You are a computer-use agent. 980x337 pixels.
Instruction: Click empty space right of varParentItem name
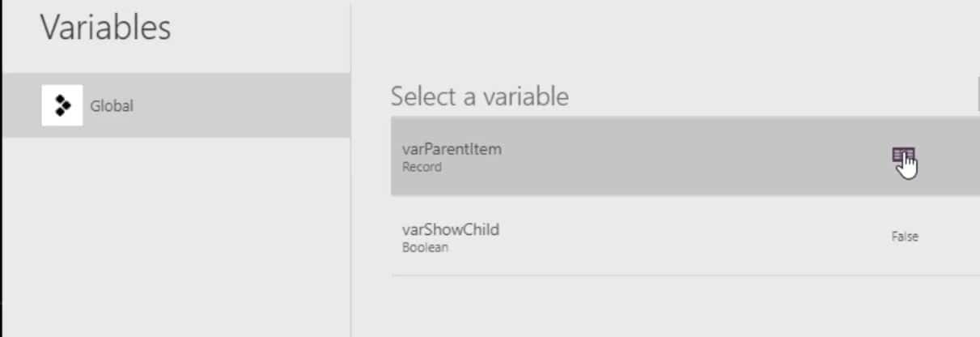[x=696, y=156]
